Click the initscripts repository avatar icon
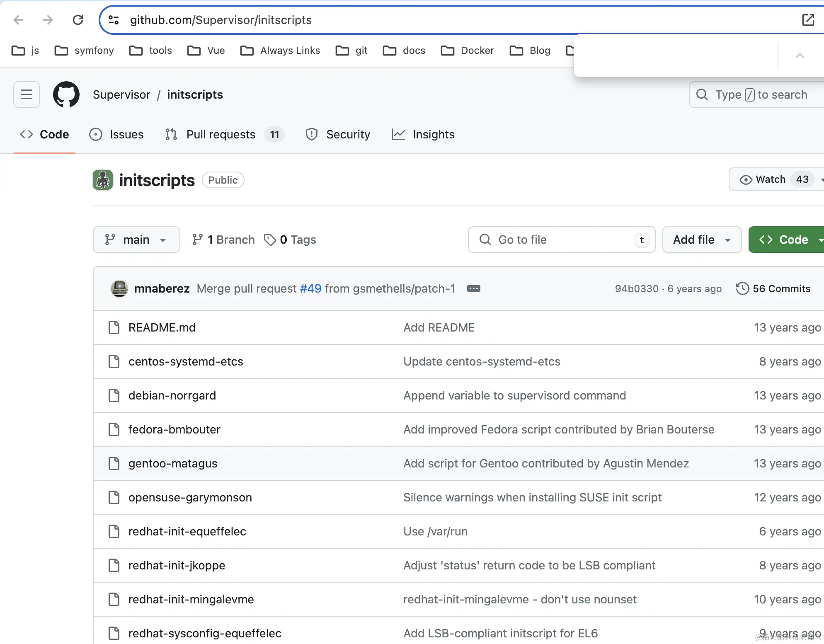824x644 pixels. [103, 180]
